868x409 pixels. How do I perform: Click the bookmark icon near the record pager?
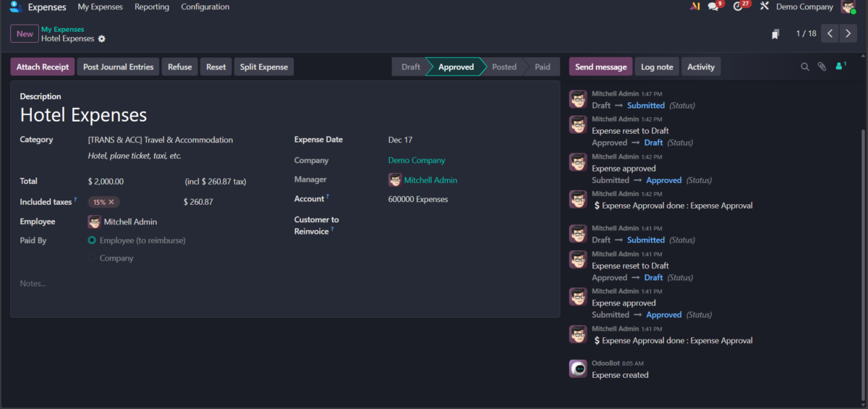(x=775, y=34)
